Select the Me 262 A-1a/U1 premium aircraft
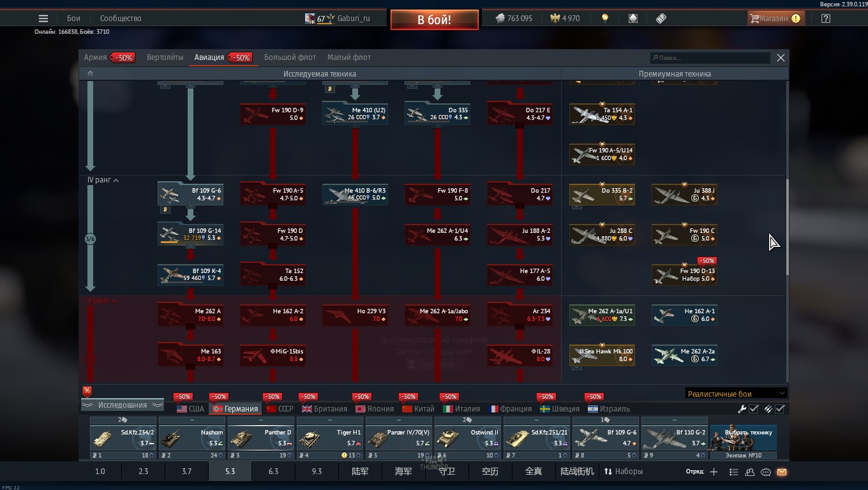868x490 pixels. (602, 315)
